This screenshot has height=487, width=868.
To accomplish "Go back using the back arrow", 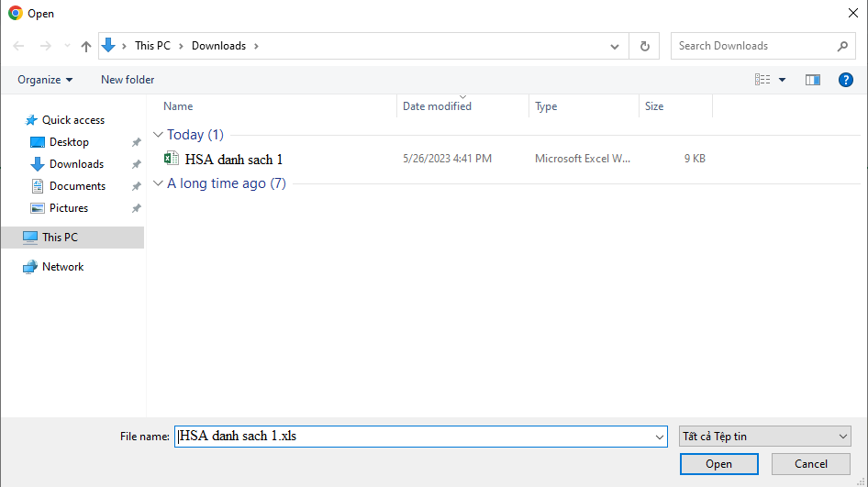I will (x=18, y=46).
